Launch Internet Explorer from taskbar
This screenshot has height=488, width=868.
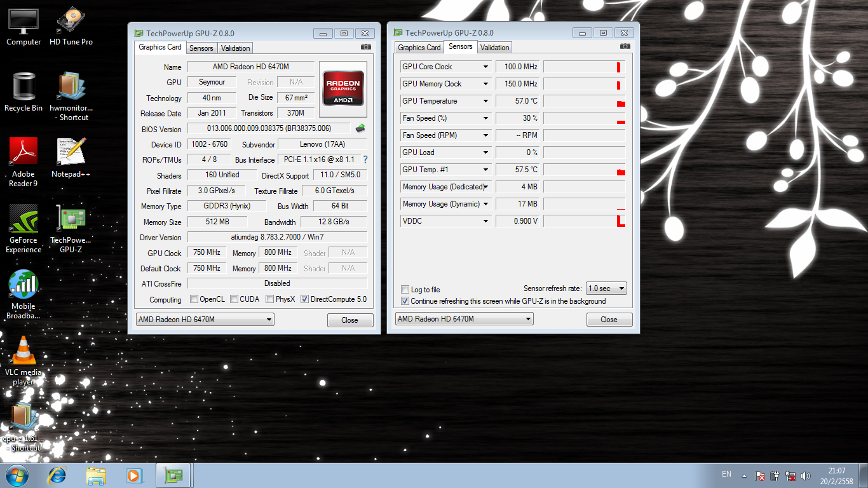pyautogui.click(x=58, y=475)
